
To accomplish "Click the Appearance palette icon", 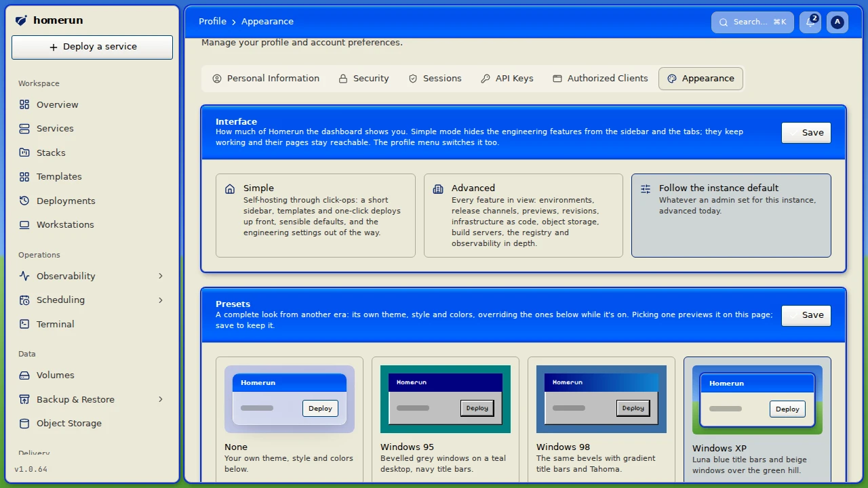I will click(x=672, y=79).
